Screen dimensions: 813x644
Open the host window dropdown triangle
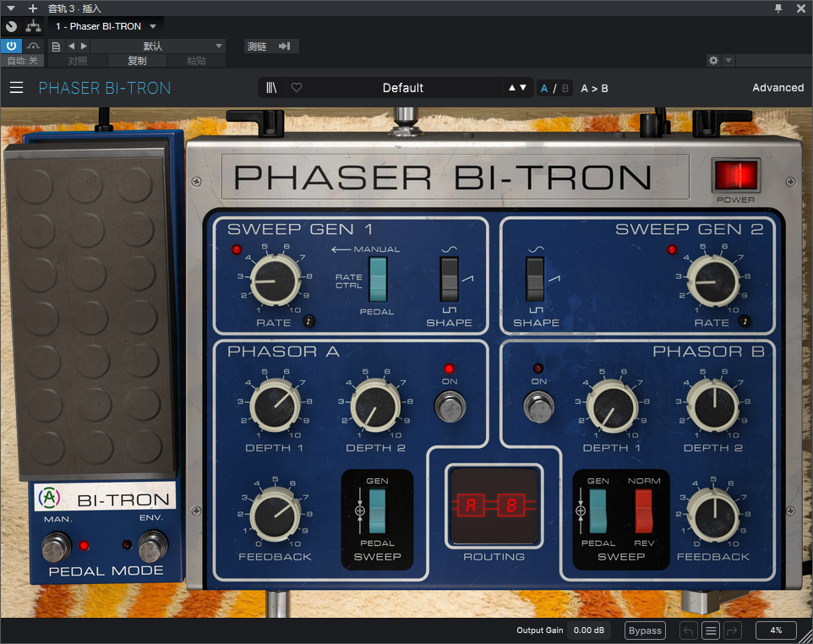pyautogui.click(x=11, y=8)
